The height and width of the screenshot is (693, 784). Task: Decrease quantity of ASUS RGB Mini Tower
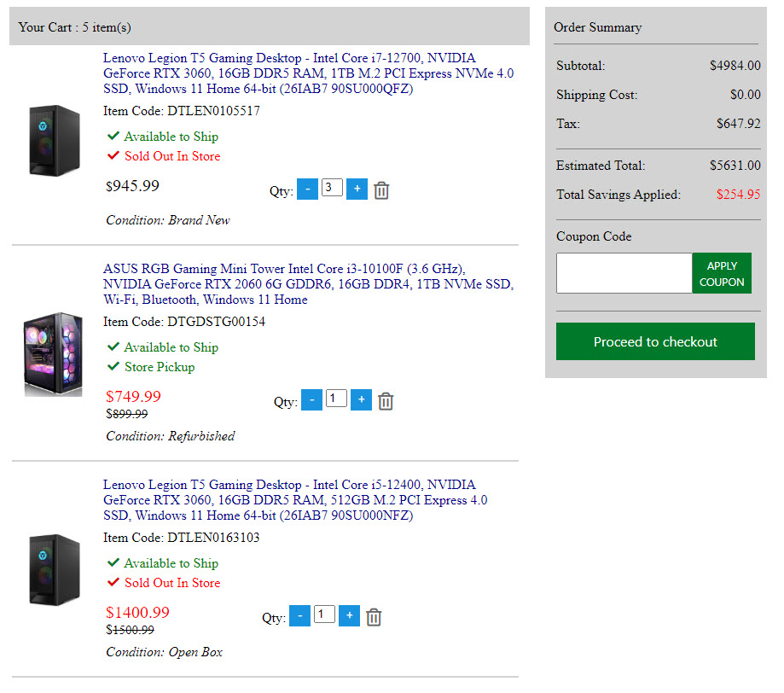[311, 399]
